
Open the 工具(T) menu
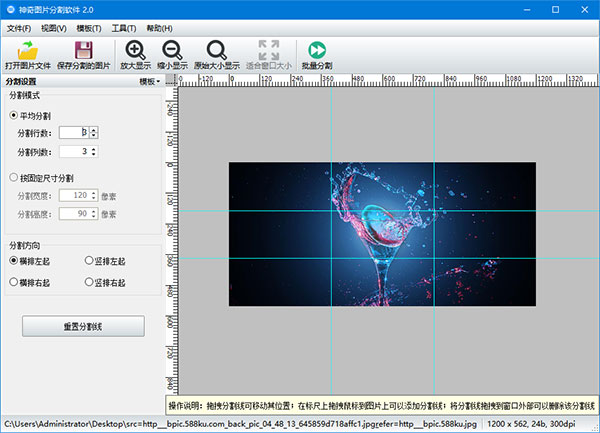pos(125,27)
